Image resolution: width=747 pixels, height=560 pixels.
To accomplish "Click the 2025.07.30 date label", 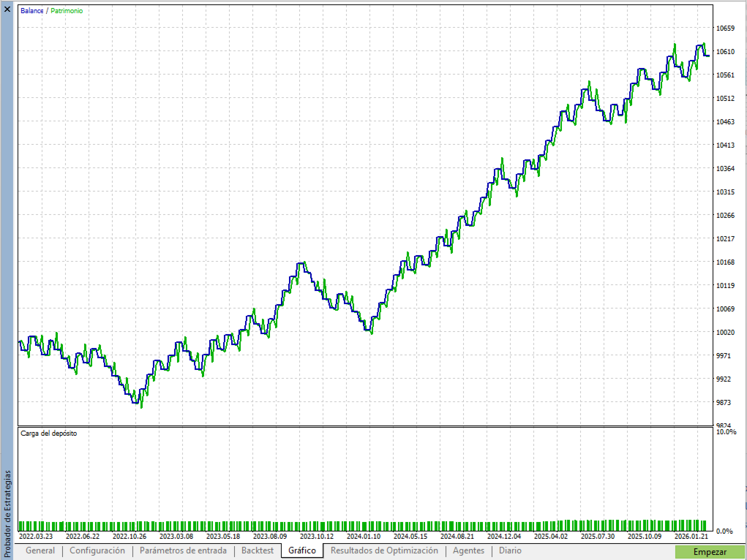I will coord(598,536).
